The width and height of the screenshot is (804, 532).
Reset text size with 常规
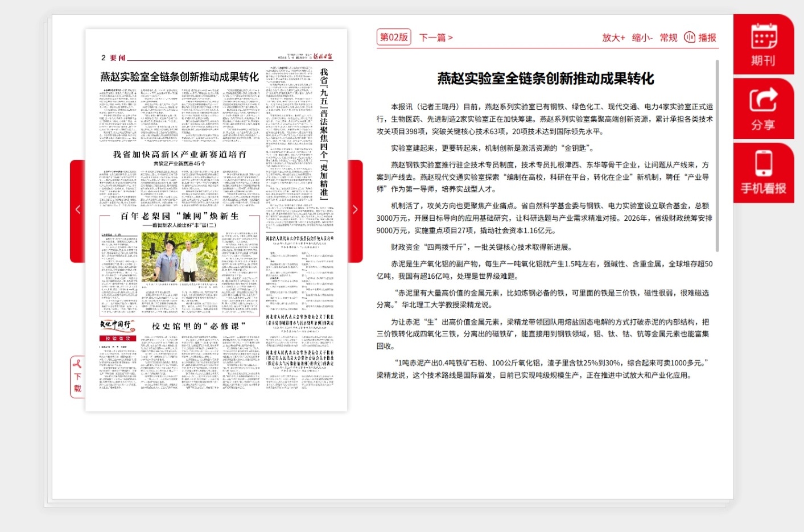point(669,38)
